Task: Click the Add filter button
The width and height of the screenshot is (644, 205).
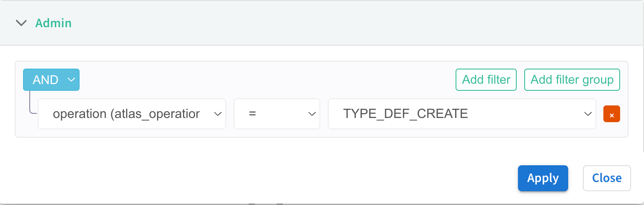Action: tap(486, 79)
